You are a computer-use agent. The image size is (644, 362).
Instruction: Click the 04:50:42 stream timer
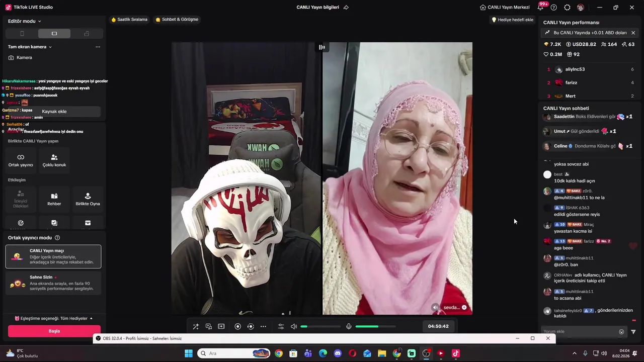(438, 326)
